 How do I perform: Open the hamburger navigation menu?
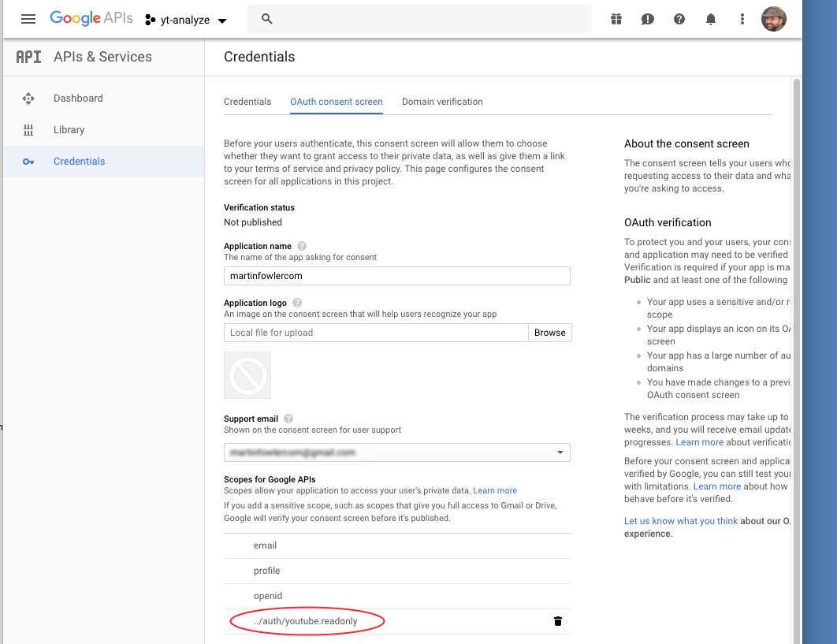pyautogui.click(x=28, y=19)
